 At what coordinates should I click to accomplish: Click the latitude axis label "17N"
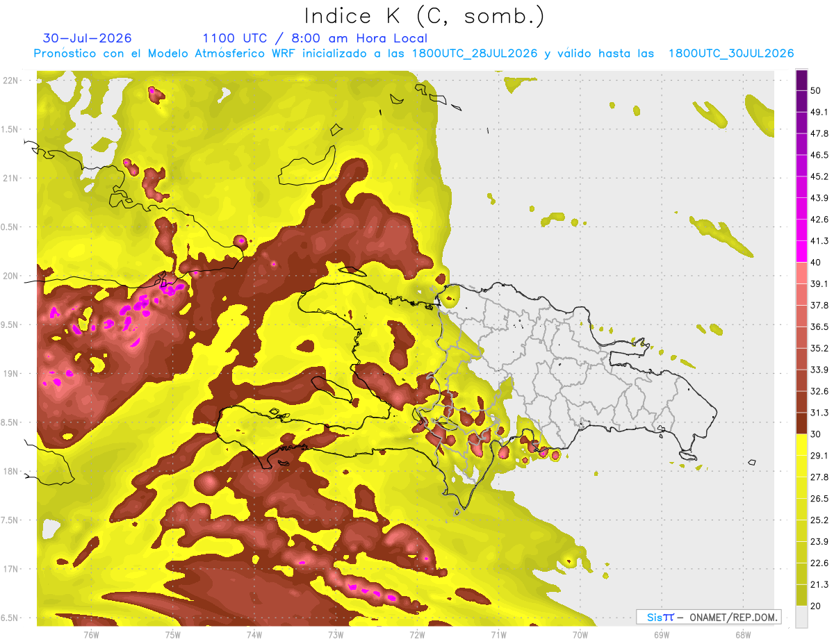pos(12,569)
